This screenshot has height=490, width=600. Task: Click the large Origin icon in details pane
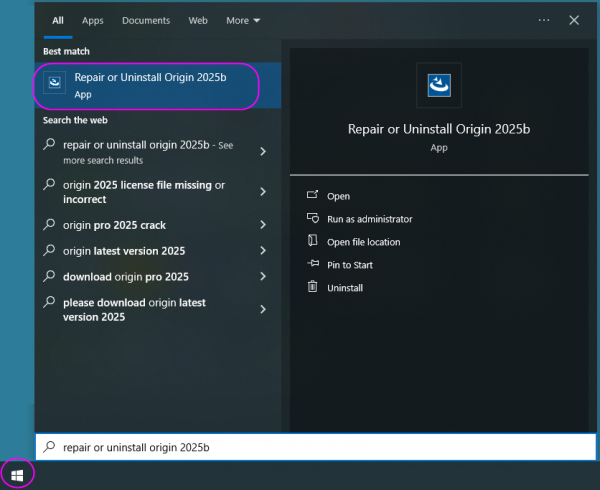tap(439, 86)
